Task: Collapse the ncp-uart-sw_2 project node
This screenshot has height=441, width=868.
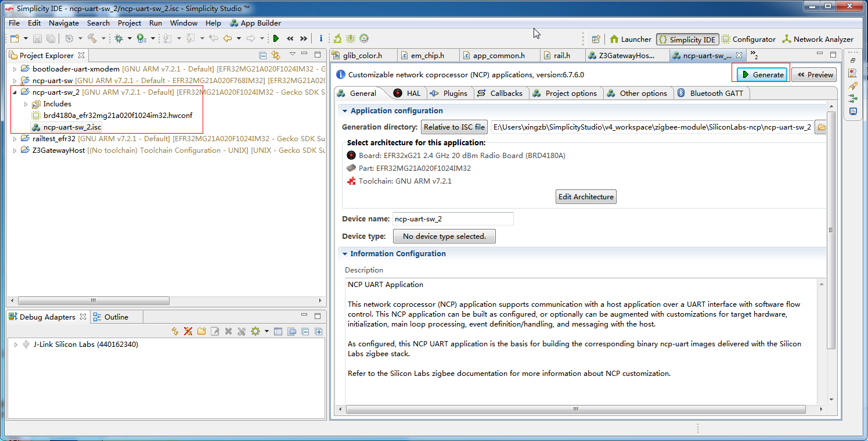Action: [15, 92]
